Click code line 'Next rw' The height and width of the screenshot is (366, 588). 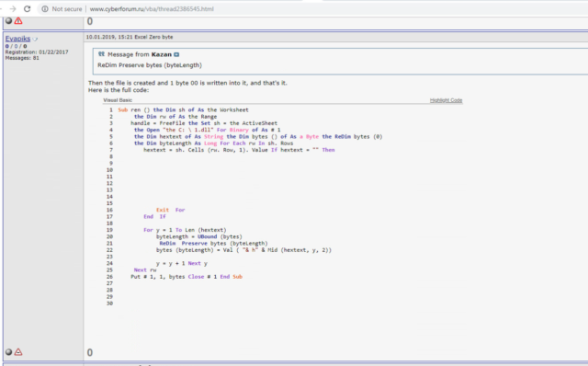coord(145,269)
